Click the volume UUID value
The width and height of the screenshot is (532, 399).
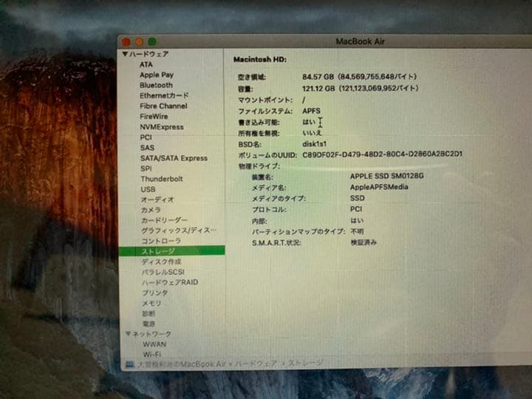pos(382,154)
